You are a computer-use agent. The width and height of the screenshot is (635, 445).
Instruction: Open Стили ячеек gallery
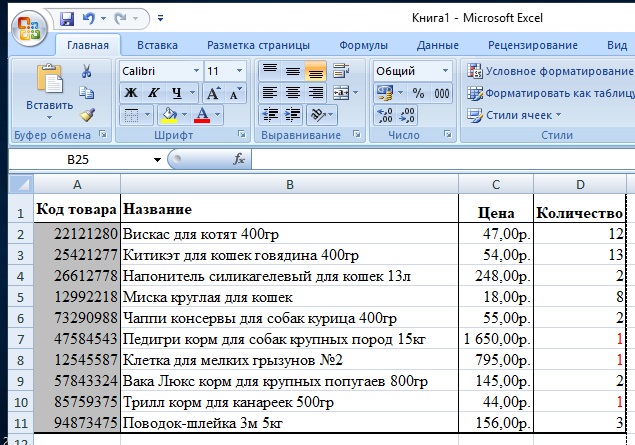click(514, 115)
